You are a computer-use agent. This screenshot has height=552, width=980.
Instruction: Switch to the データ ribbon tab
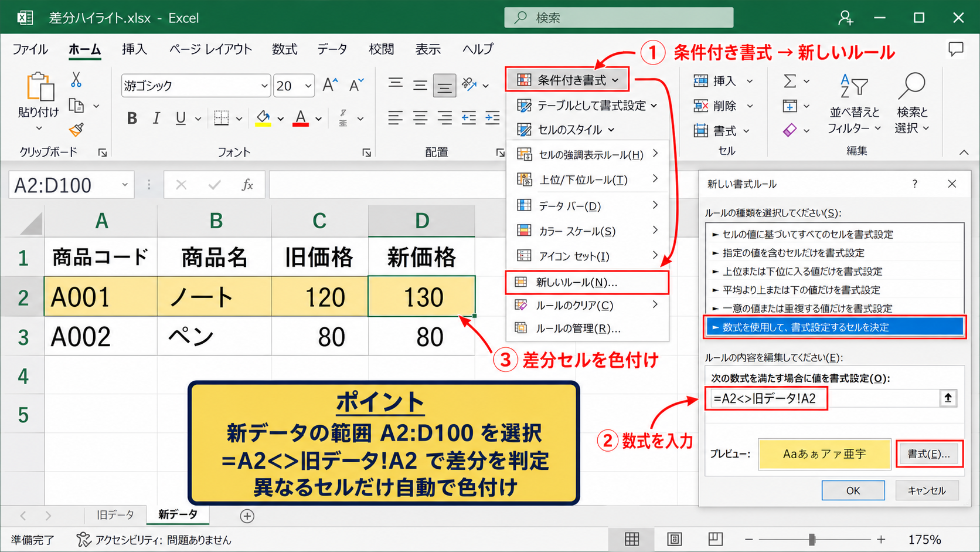332,49
